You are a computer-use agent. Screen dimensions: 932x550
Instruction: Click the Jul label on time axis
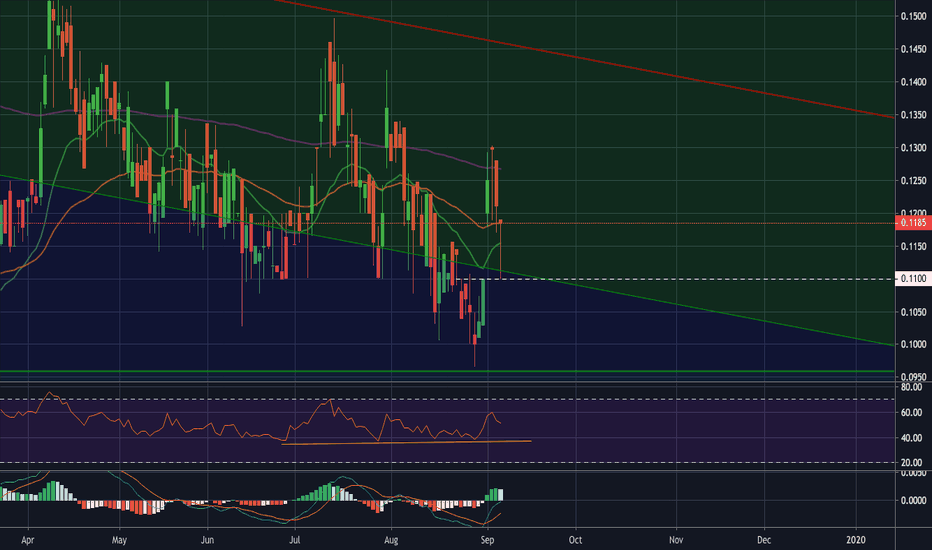coord(294,540)
